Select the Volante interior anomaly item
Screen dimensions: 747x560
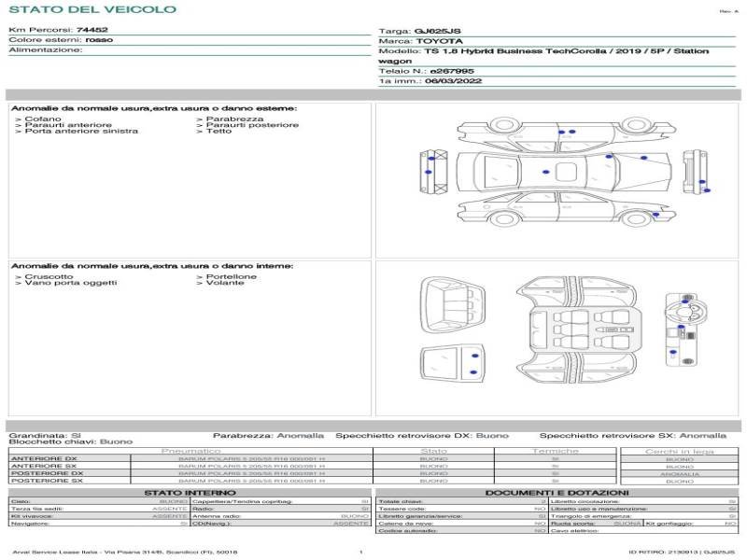pyautogui.click(x=225, y=284)
